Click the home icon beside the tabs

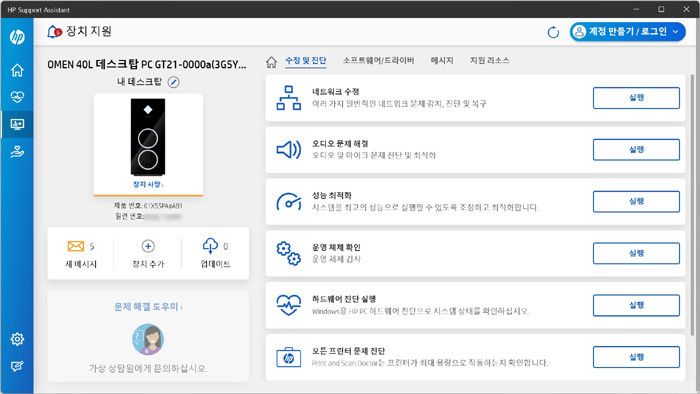pos(271,62)
